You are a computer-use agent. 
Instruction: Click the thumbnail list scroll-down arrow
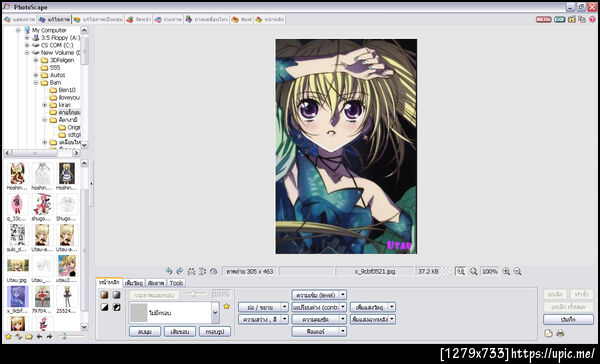click(85, 327)
